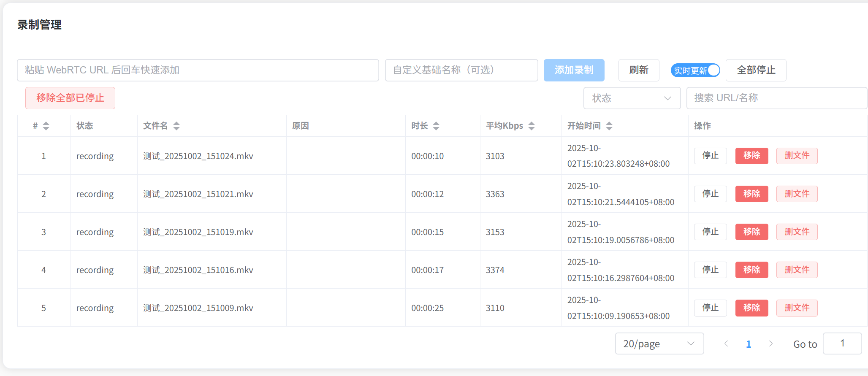
Task: Sort recordings by 文件名 column
Action: [x=176, y=126]
